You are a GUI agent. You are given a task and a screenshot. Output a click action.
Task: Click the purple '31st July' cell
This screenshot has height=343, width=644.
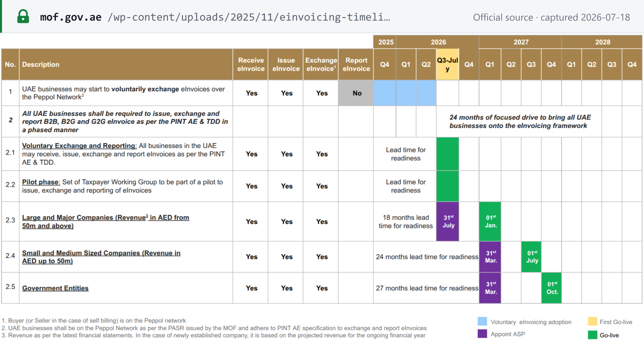coord(447,221)
